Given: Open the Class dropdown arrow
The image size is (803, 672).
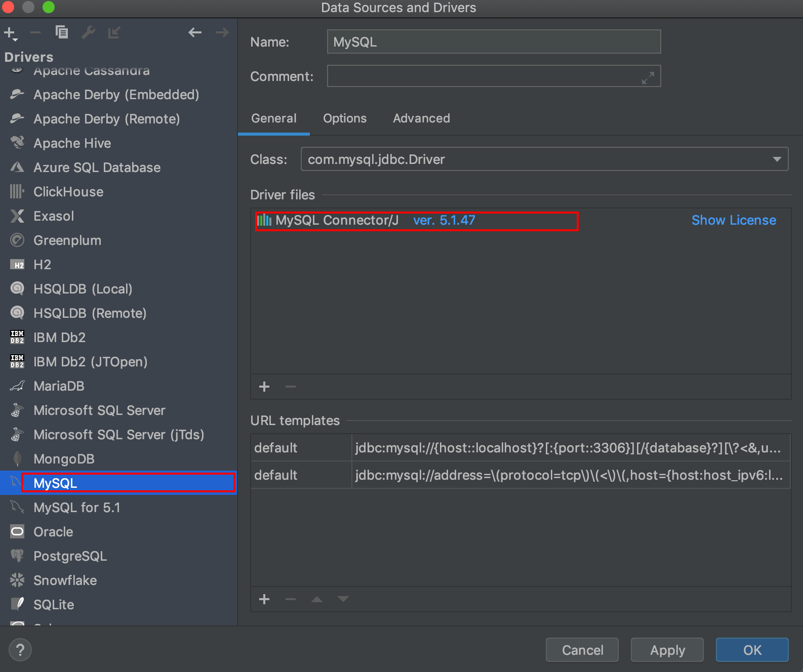Looking at the screenshot, I should click(x=777, y=159).
